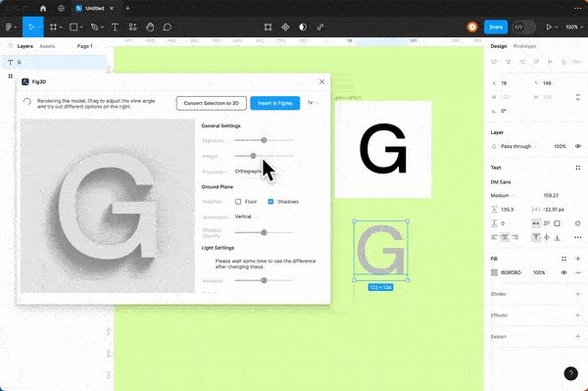Open the Text styles four-dot icon
The height and width of the screenshot is (391, 588).
tap(577, 168)
